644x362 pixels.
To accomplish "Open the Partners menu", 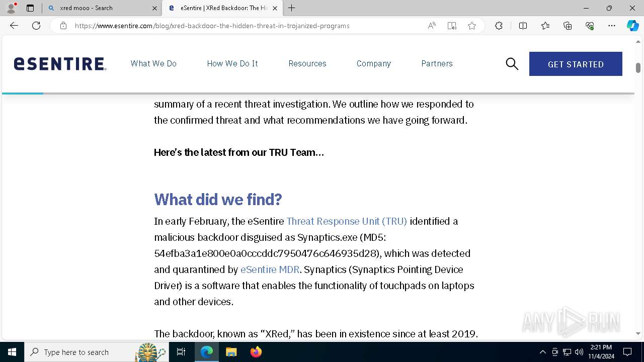I will pos(437,63).
